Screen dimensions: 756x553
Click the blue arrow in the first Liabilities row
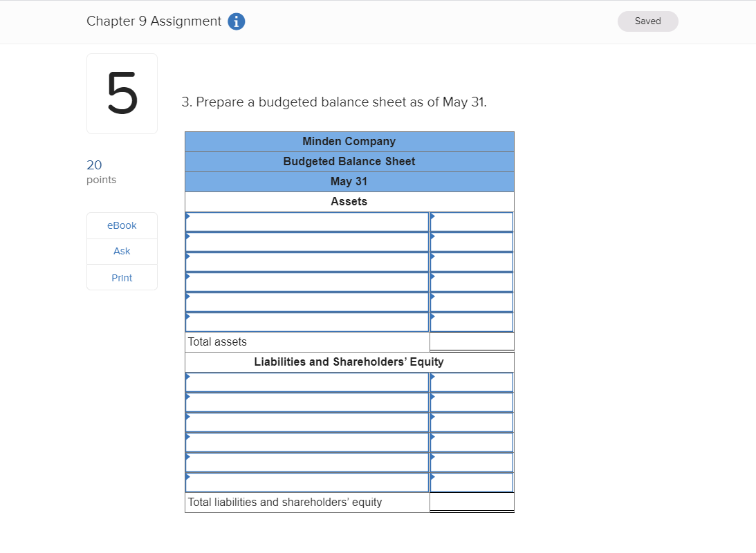tap(188, 377)
